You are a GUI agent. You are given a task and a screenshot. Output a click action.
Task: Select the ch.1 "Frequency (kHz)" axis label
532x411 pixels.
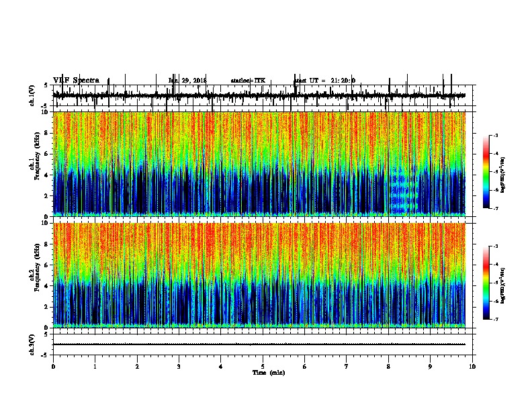pos(37,155)
